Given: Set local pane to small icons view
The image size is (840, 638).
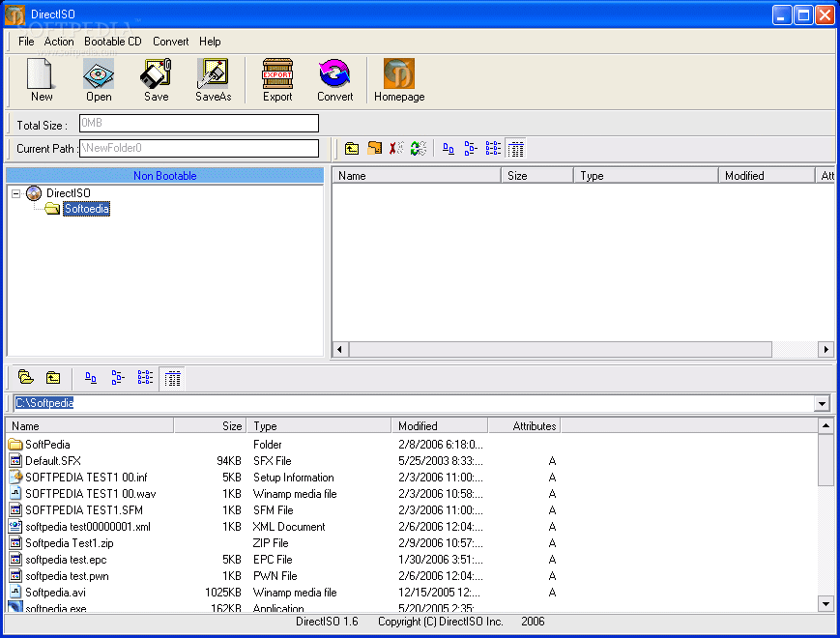Looking at the screenshot, I should pyautogui.click(x=118, y=378).
